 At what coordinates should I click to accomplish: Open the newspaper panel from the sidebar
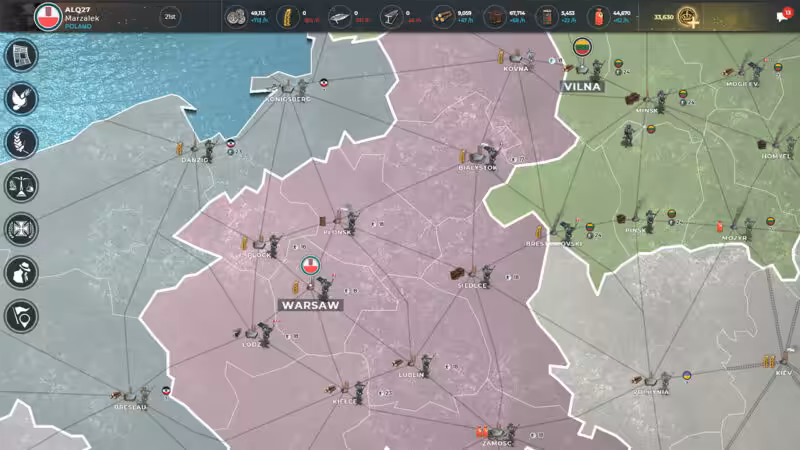point(21,55)
